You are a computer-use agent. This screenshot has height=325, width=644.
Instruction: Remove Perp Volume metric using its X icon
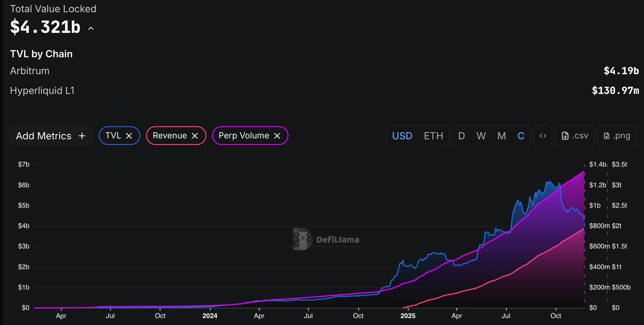[x=277, y=136]
